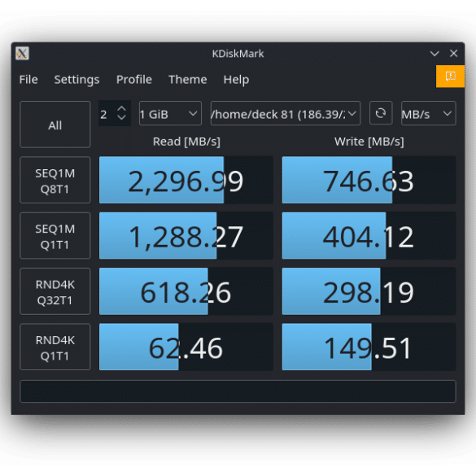Open the Theme menu

(188, 80)
